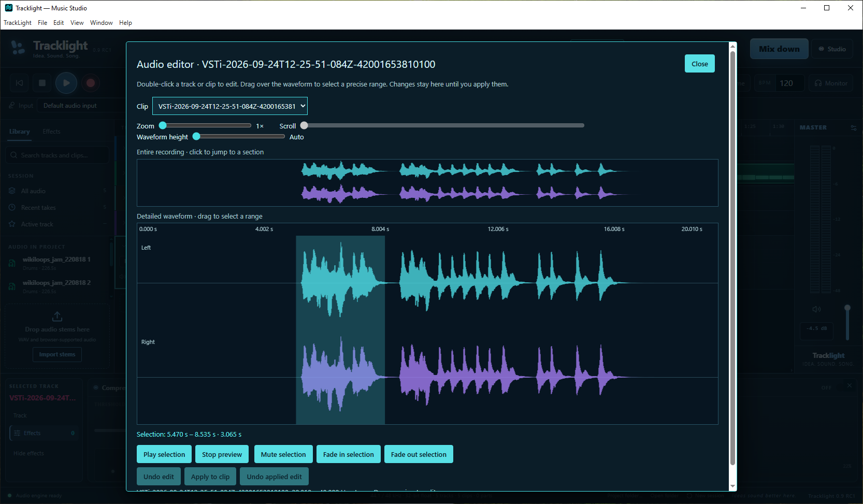The width and height of the screenshot is (863, 504).
Task: Click the Scroll slider handle
Action: coord(304,125)
